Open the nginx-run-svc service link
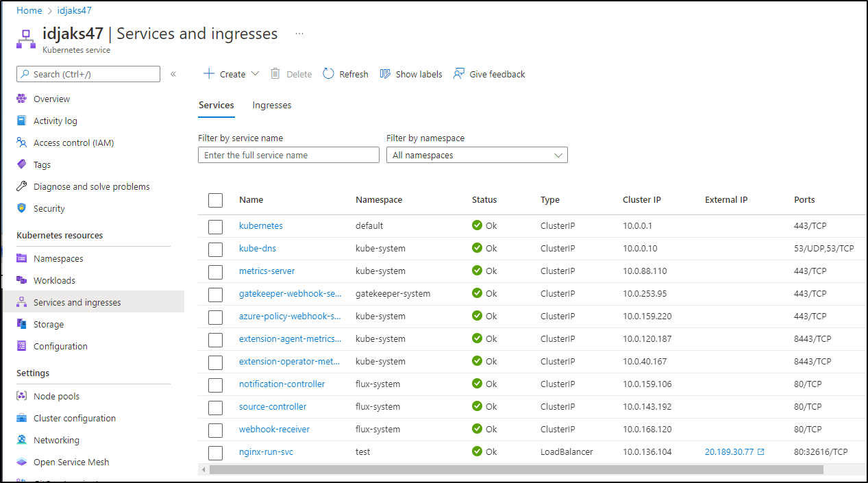 tap(266, 451)
